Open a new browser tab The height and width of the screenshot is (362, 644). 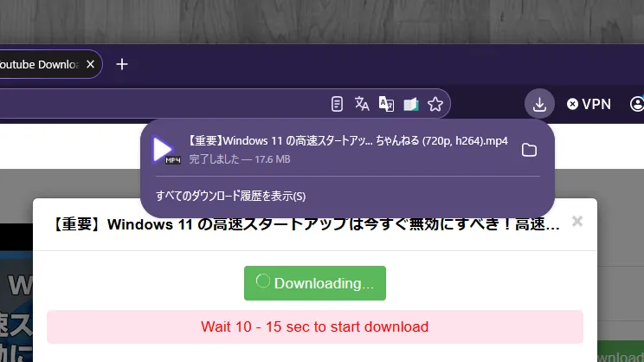pos(121,64)
